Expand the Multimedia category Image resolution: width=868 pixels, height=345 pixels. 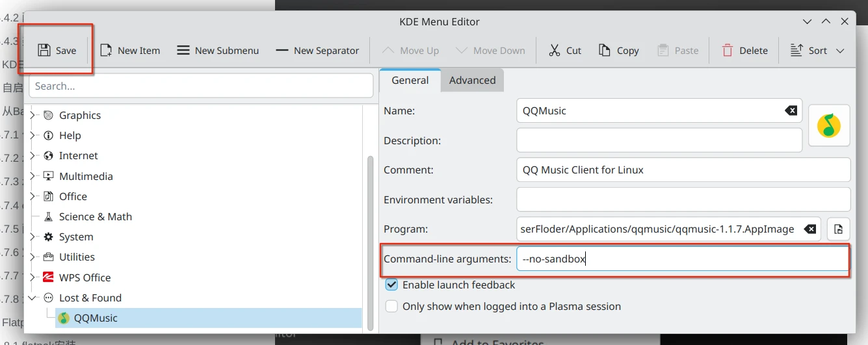point(33,177)
